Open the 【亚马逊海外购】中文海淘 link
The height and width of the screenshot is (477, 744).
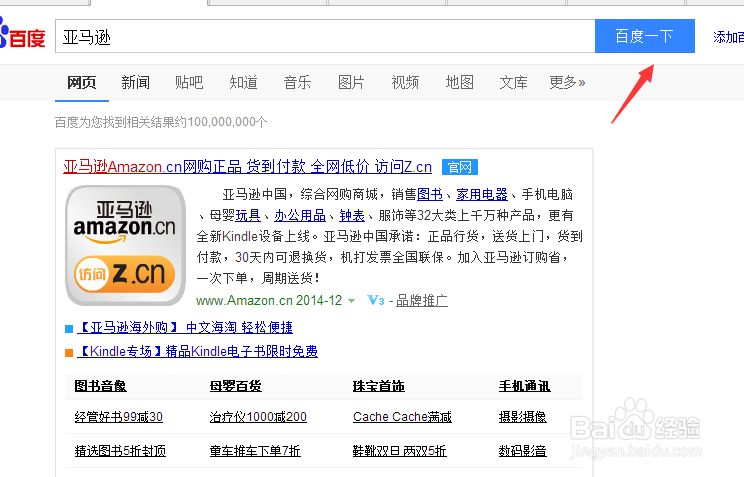pos(185,327)
